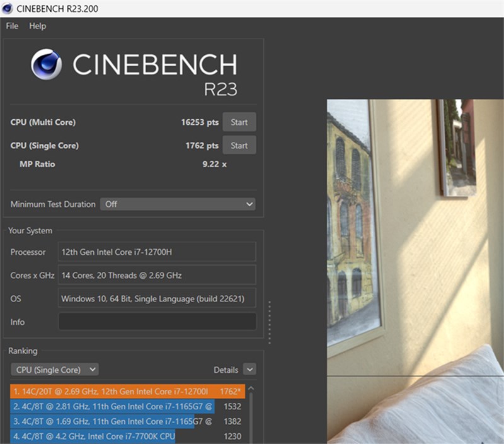Viewport: 504px width, 444px height.
Task: Expand the ranking Details chevron
Action: pos(249,370)
